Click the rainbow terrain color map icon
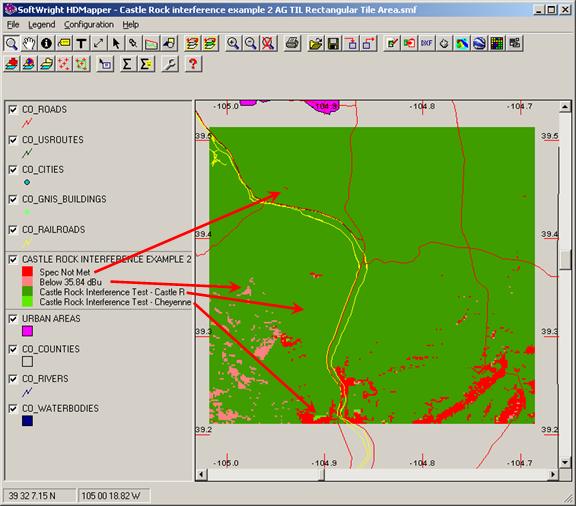 tap(462, 43)
